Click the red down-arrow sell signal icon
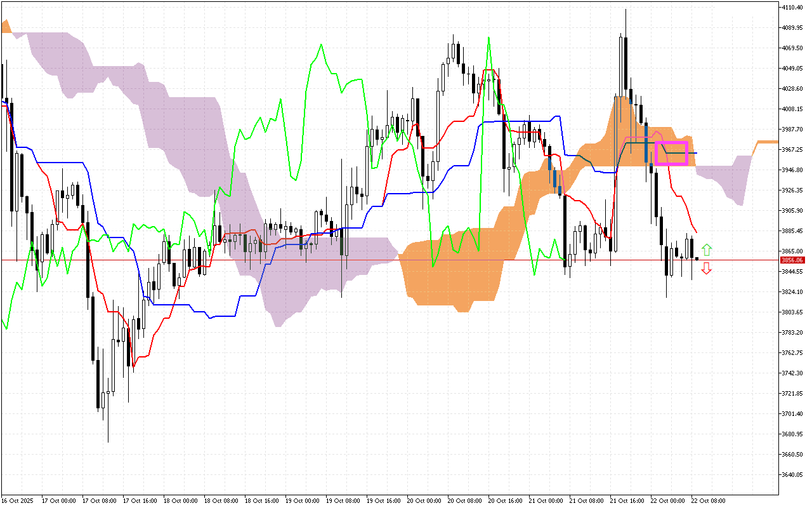This screenshot has height=508, width=812. click(706, 269)
